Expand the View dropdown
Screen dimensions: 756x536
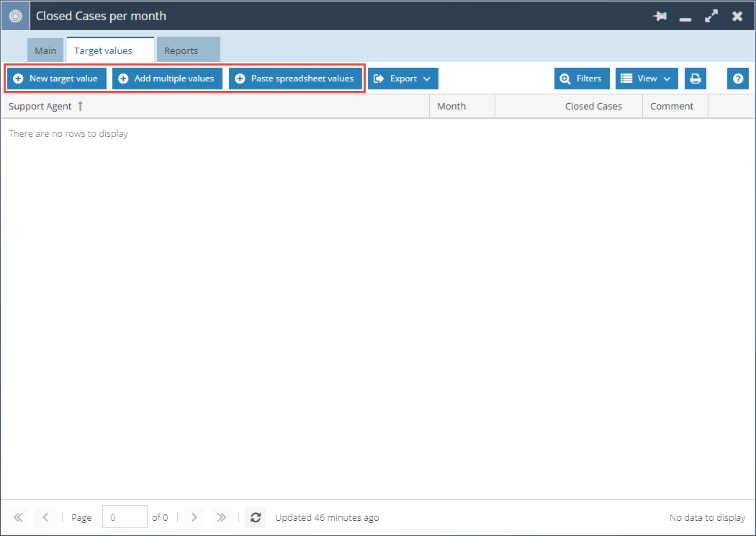pos(647,79)
